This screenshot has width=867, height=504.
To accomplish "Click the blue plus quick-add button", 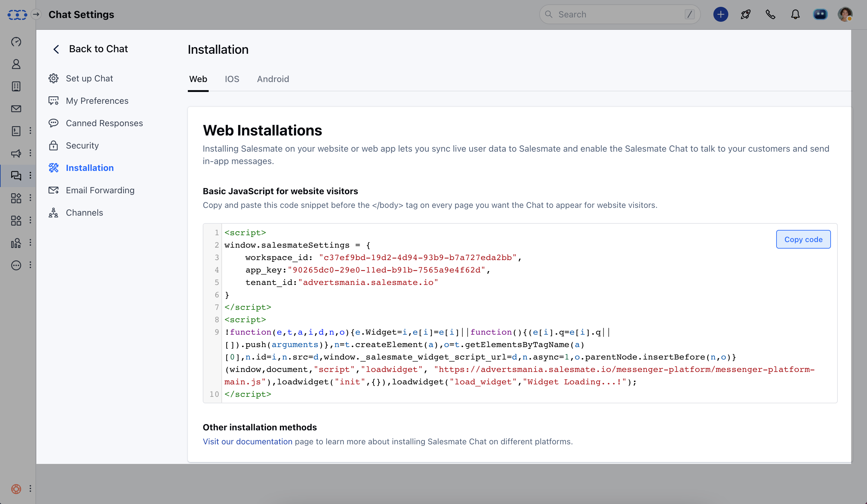I will [721, 14].
